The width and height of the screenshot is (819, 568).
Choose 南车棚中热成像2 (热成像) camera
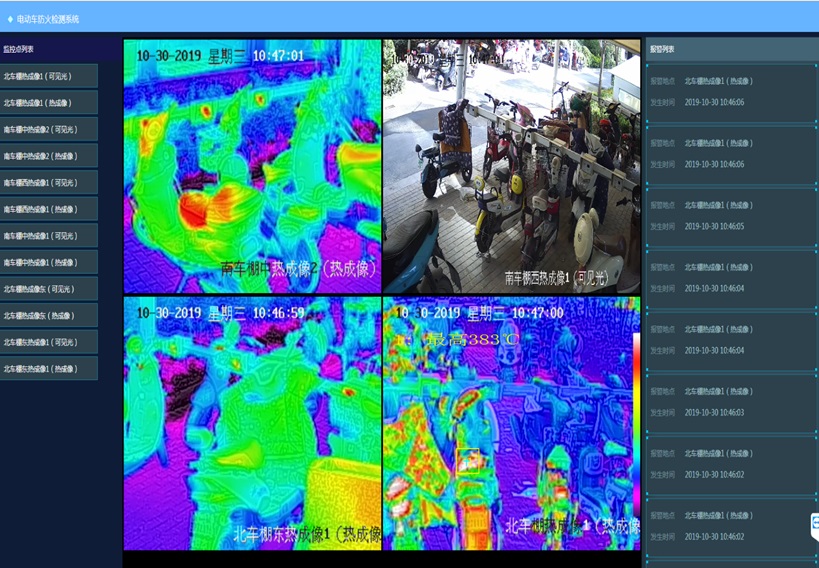[x=49, y=156]
